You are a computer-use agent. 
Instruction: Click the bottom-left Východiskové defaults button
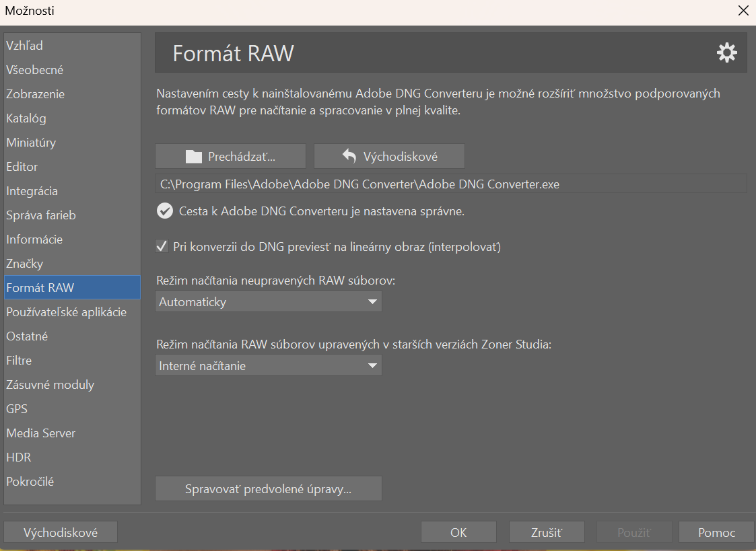(61, 532)
